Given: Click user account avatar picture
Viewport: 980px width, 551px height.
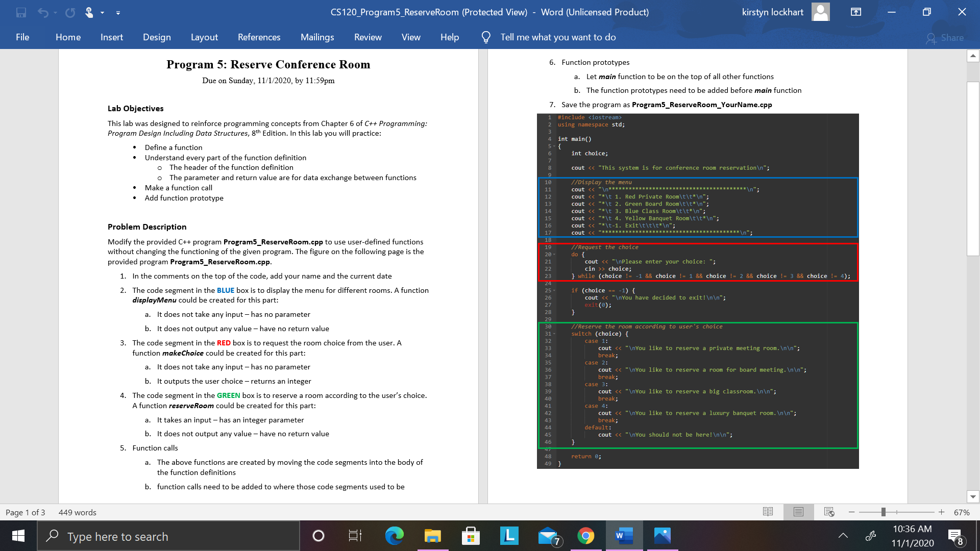Looking at the screenshot, I should click(x=820, y=12).
